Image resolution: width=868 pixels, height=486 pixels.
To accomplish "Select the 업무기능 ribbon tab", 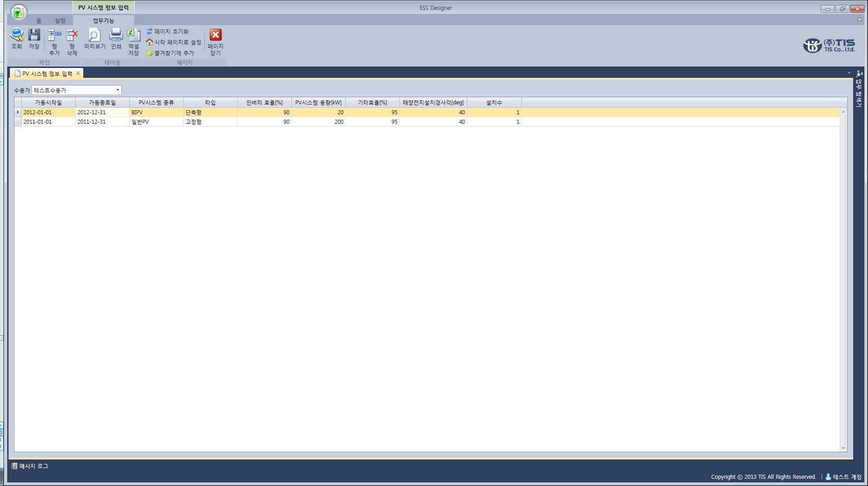I will point(104,21).
